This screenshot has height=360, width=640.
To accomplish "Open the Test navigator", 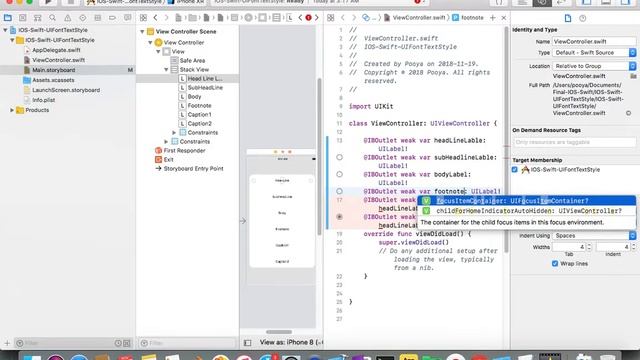I will (x=83, y=18).
